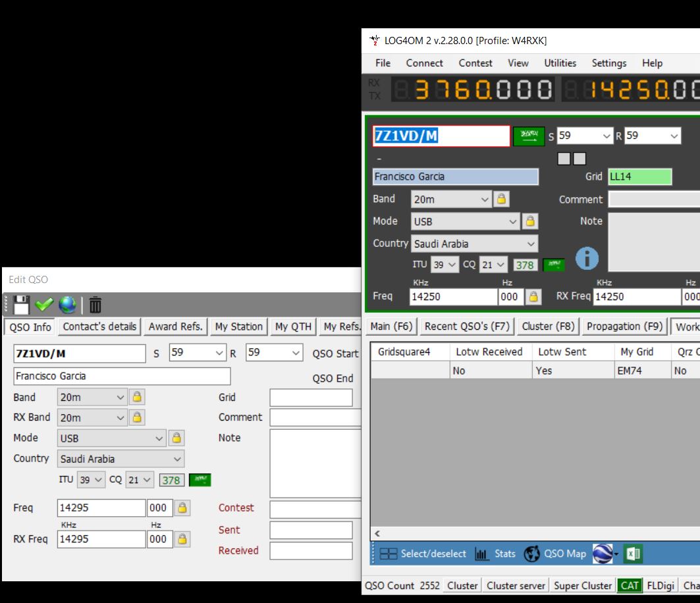Save the QSO with the floppy disk icon
The width and height of the screenshot is (700, 603).
click(21, 305)
